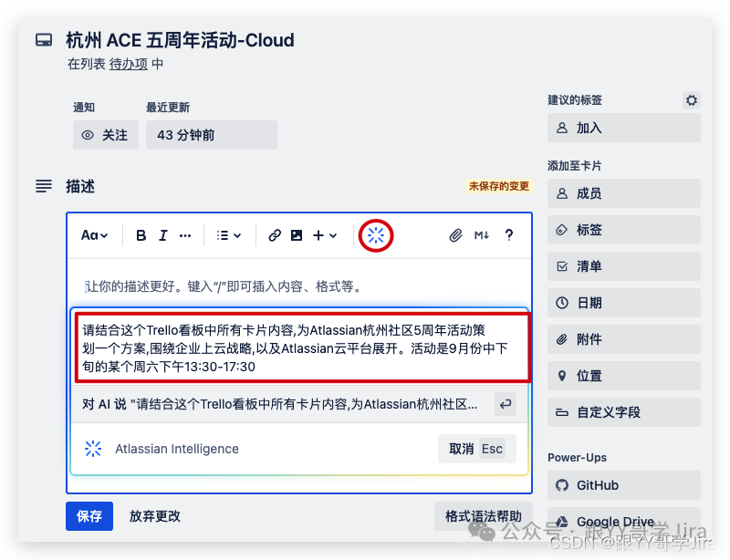The image size is (730, 560).
Task: Toggle bold formatting in description toolbar
Action: 141,235
